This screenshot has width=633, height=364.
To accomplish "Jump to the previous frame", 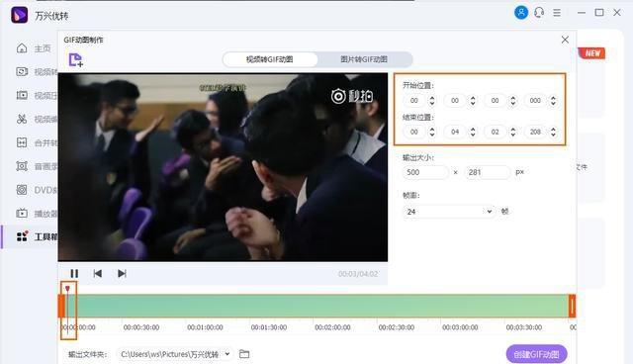I will 97,274.
